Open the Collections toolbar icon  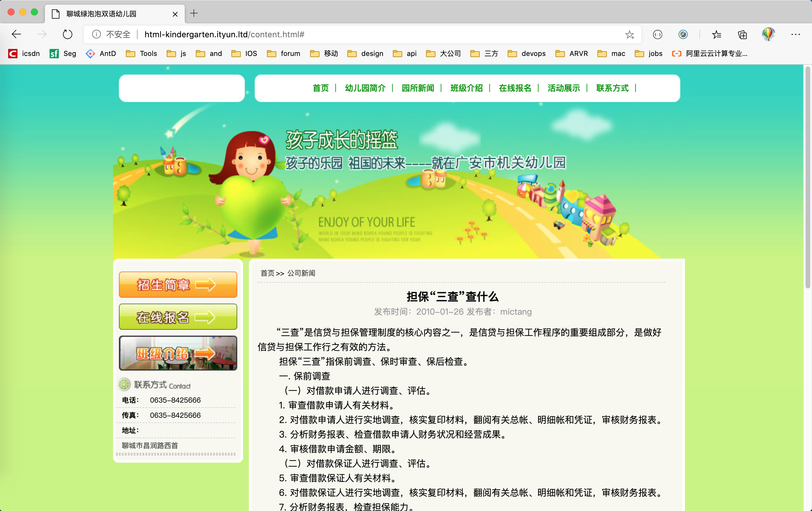click(742, 34)
